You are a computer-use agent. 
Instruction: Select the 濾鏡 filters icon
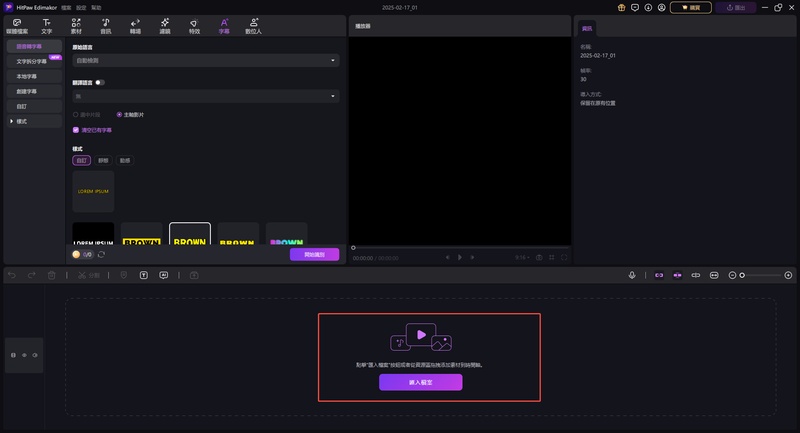click(x=165, y=25)
